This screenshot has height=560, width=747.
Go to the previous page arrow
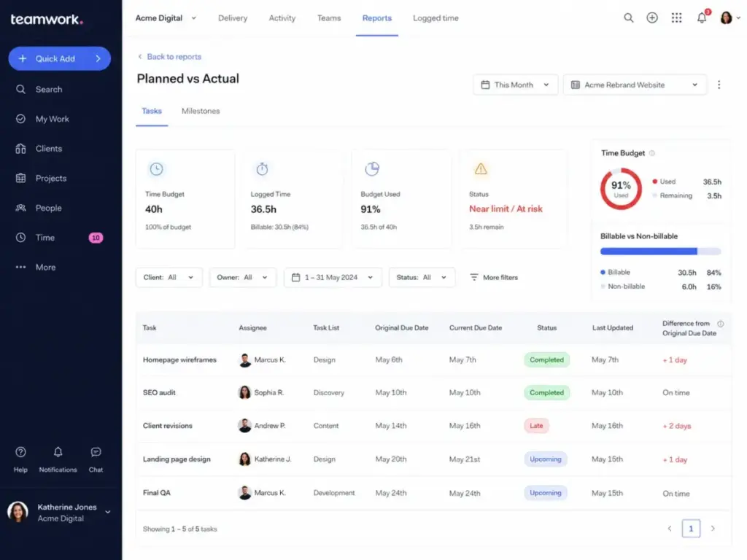coord(670,529)
